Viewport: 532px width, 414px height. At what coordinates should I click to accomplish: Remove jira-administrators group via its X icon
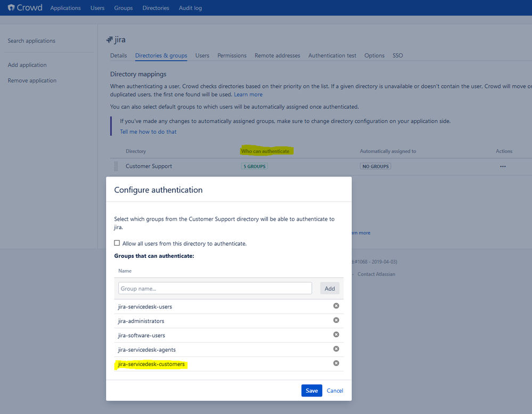(336, 320)
